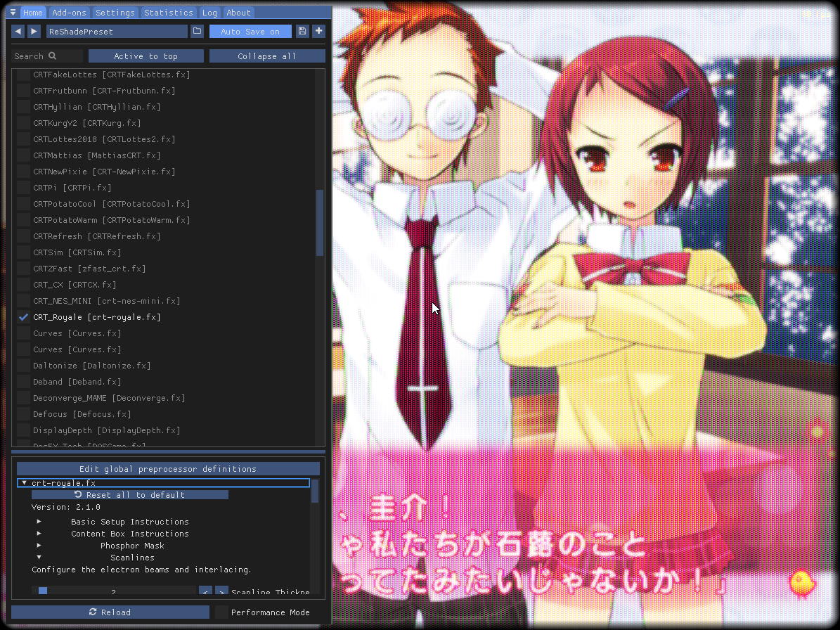Enable CRTKurgV2 effect checkbox

23,122
